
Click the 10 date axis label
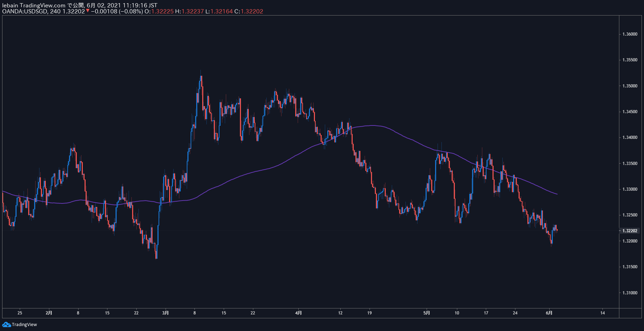pos(457,313)
